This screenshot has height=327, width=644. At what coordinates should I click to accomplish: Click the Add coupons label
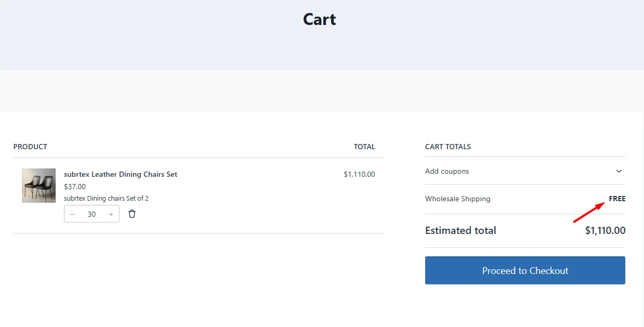(x=447, y=171)
